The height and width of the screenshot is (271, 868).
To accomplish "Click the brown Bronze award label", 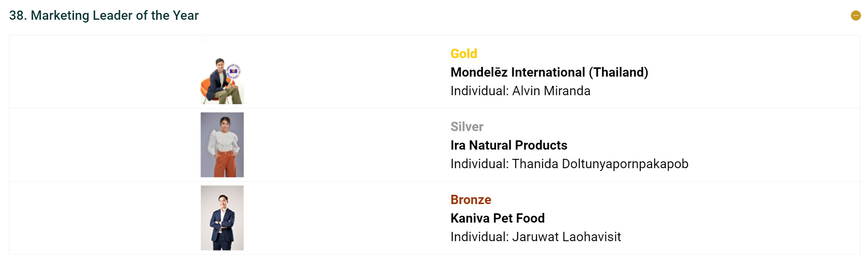I will point(471,200).
